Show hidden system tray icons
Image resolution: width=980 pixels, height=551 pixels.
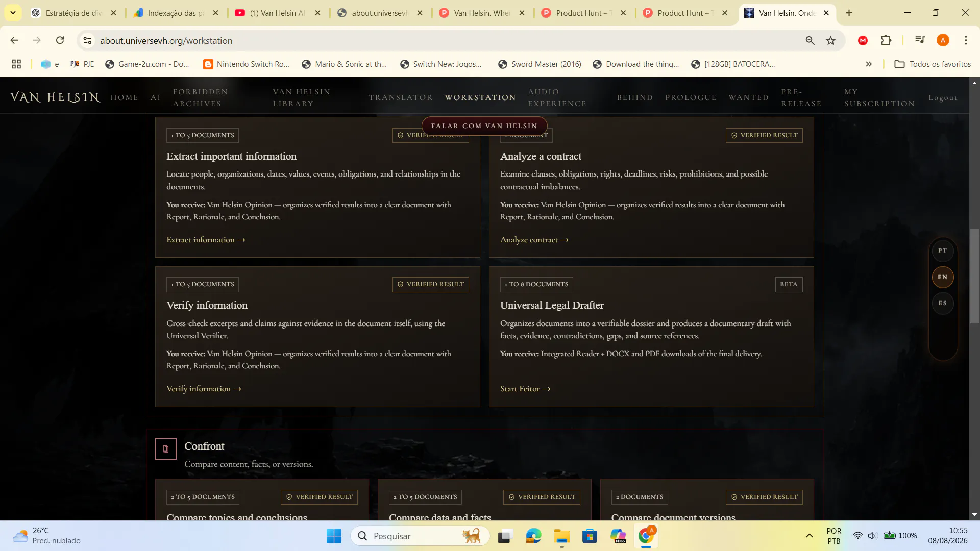coord(810,536)
